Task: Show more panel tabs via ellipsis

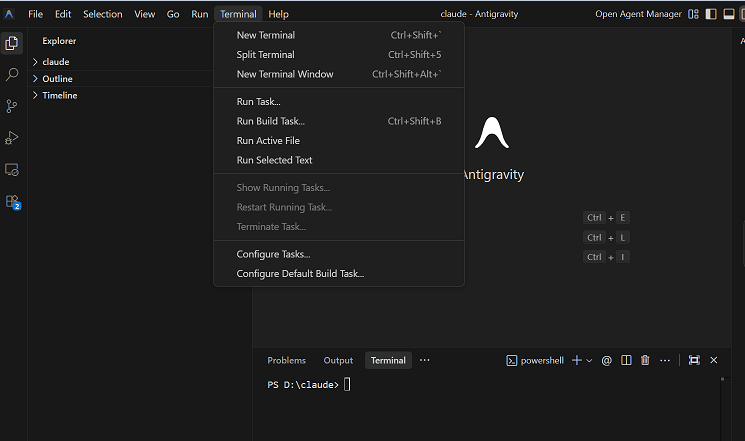Action: 424,360
